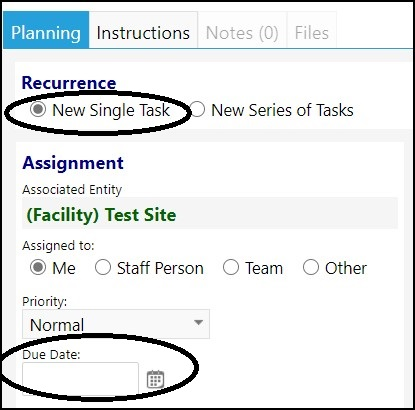This screenshot has width=415, height=410.
Task: Click the Recurrence section heading
Action: tap(69, 83)
